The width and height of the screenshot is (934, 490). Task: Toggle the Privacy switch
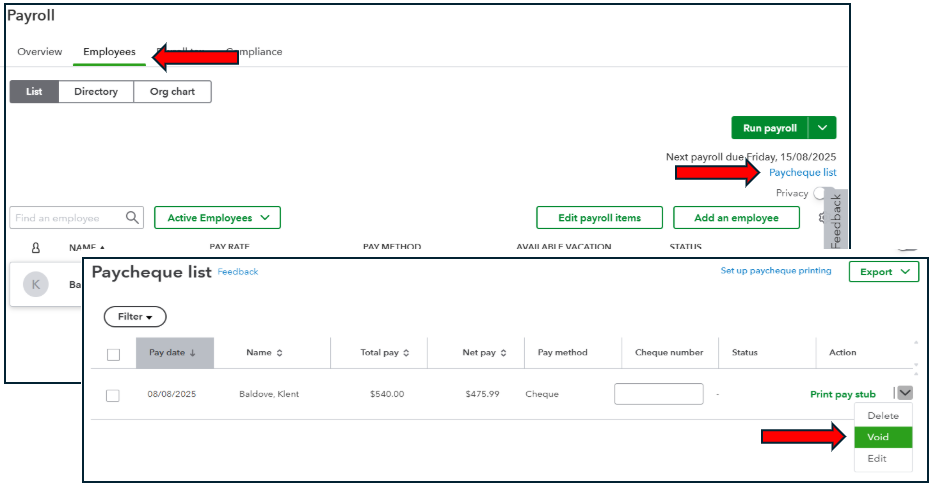pyautogui.click(x=821, y=193)
